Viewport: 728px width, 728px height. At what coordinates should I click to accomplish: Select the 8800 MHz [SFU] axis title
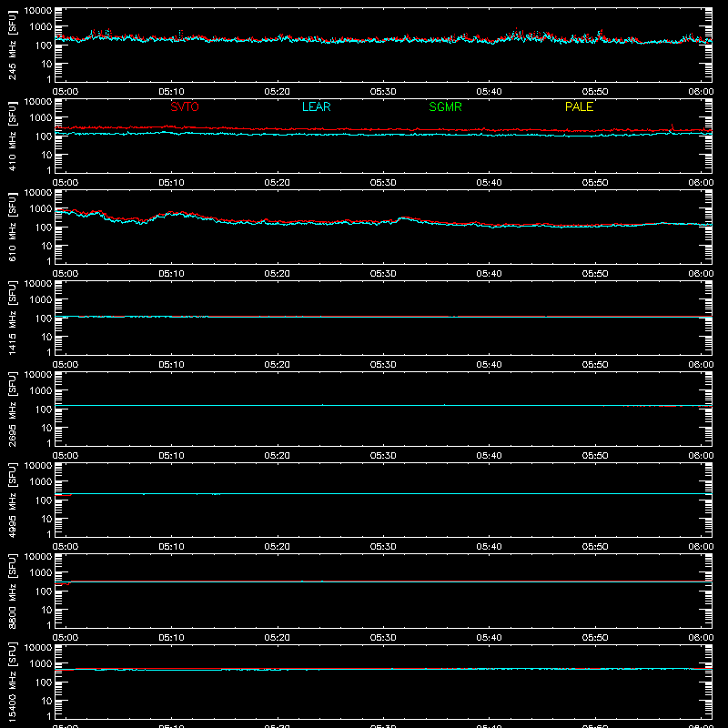tap(12, 591)
